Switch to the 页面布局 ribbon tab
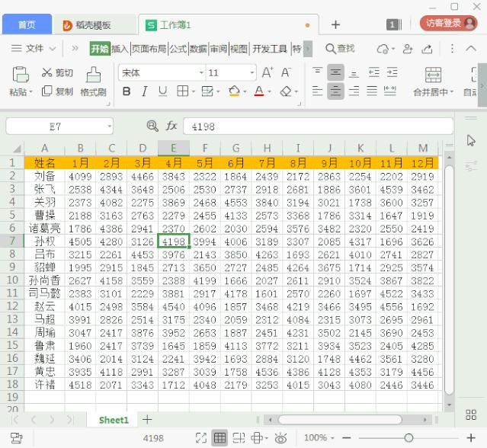 click(x=149, y=49)
